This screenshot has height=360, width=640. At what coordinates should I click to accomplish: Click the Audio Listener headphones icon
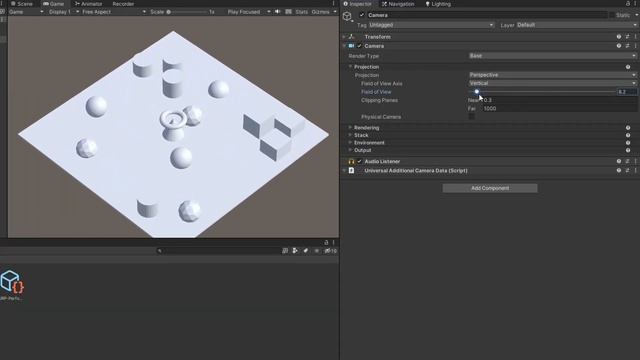pos(351,161)
